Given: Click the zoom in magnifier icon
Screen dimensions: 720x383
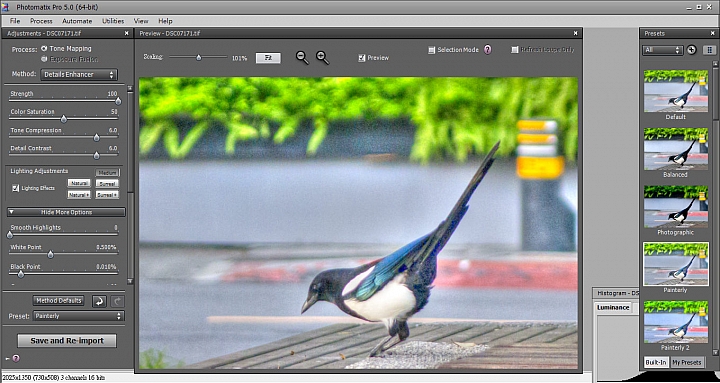Looking at the screenshot, I should 322,57.
